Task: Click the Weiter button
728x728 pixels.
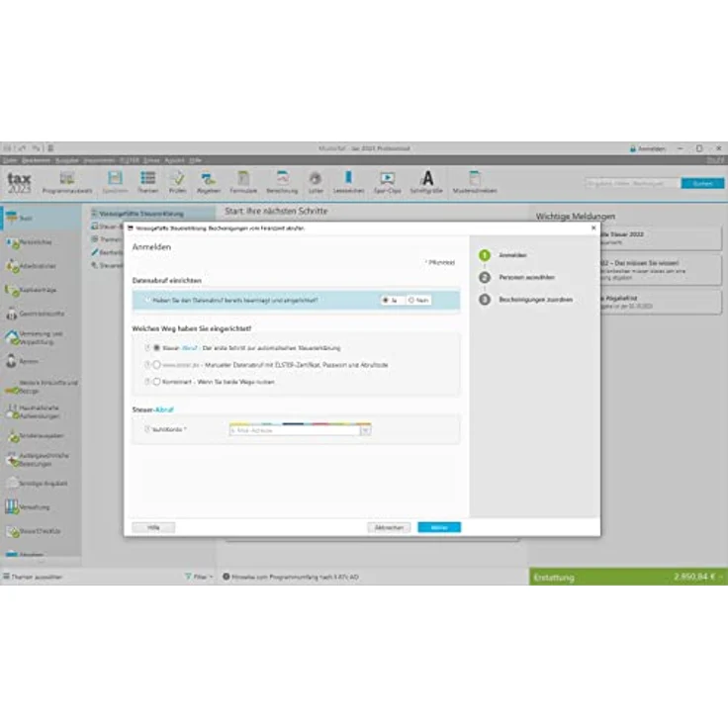Action: (438, 527)
